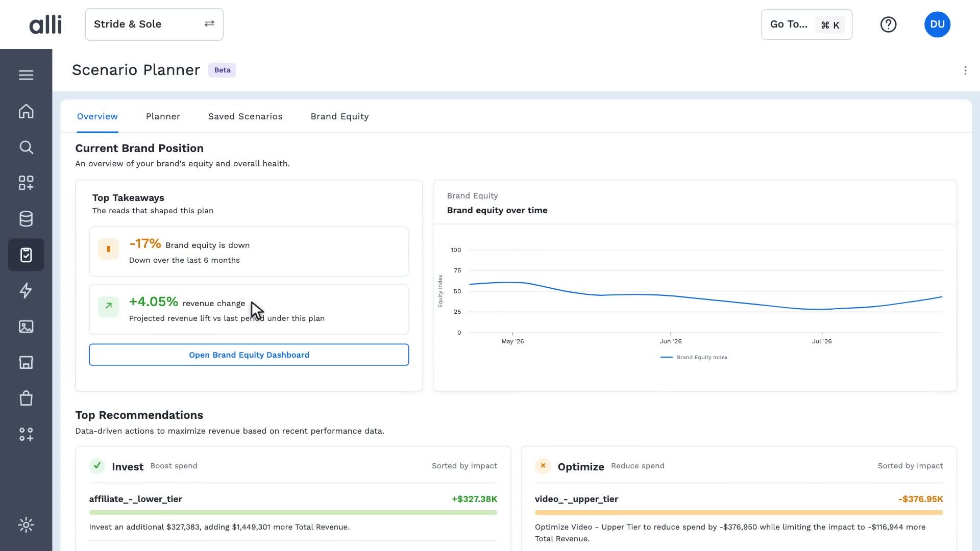Click the +4.05% revenue change figure

[x=154, y=302]
